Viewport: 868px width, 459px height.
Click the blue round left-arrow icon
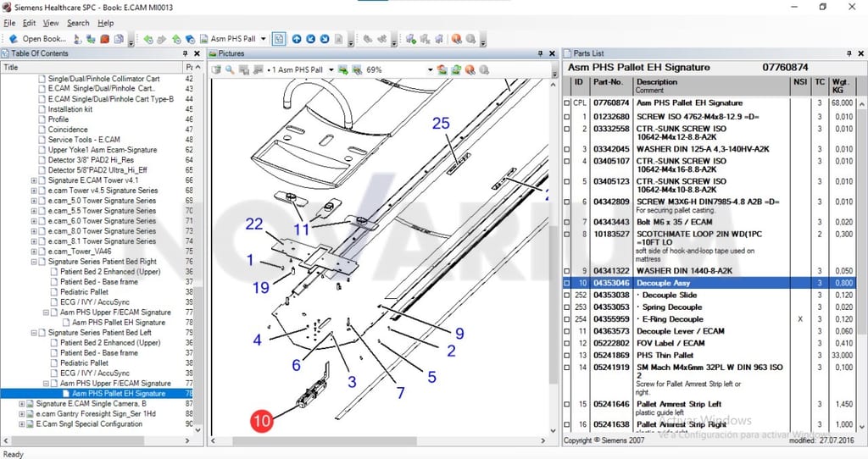click(310, 39)
